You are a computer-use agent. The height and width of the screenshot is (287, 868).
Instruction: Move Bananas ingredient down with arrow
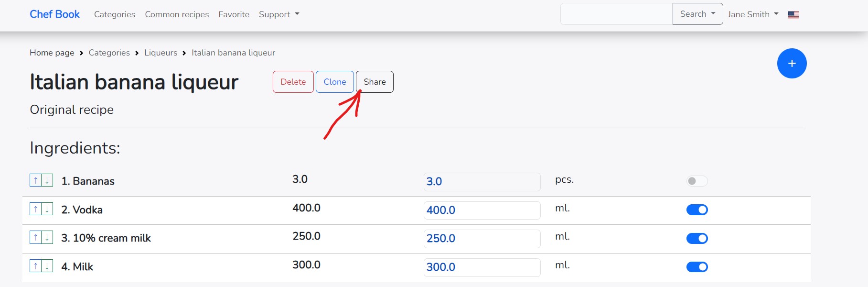[x=47, y=180]
